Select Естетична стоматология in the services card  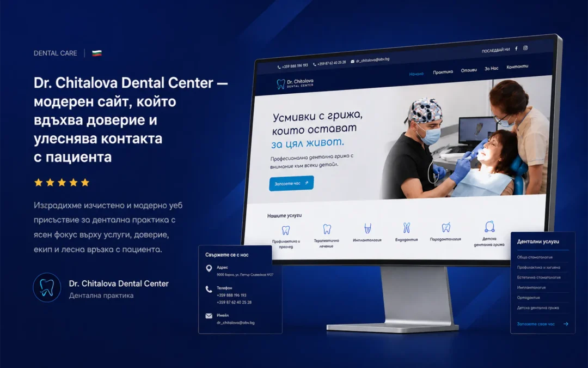(538, 277)
